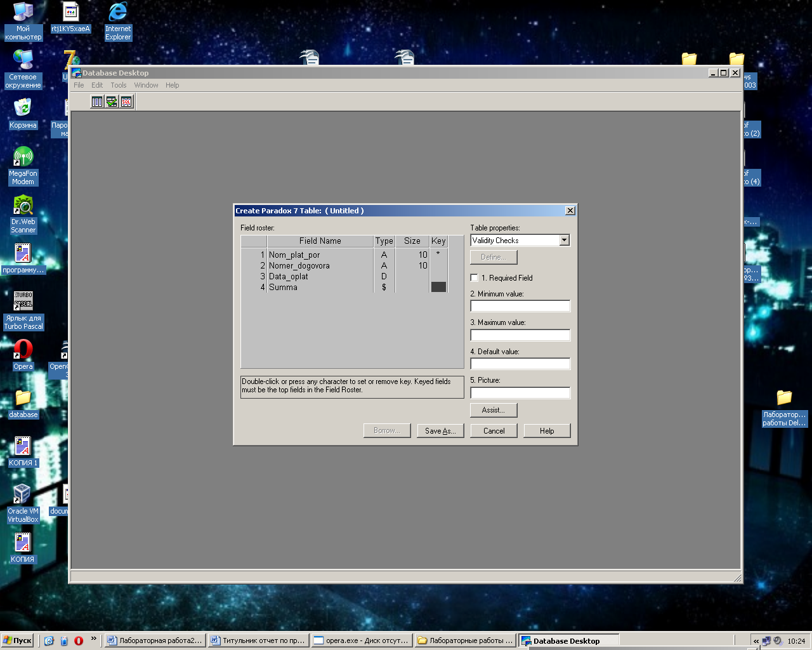Open the КОПИЯ desktop file icon
812x650 pixels.
click(23, 548)
